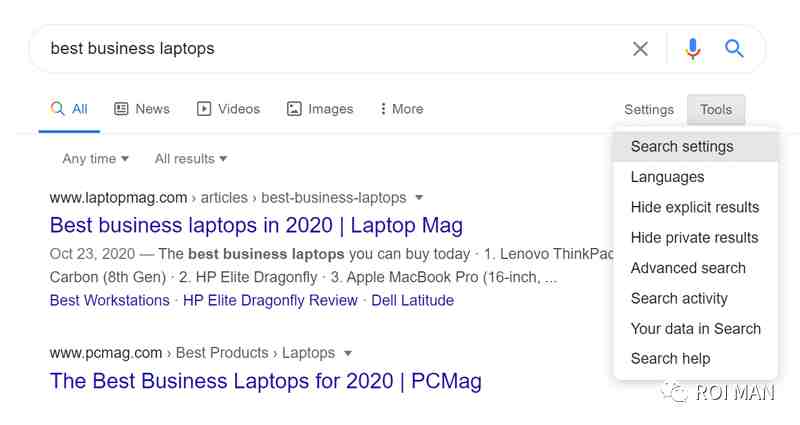Click the blue magnifier search icon

click(x=734, y=48)
